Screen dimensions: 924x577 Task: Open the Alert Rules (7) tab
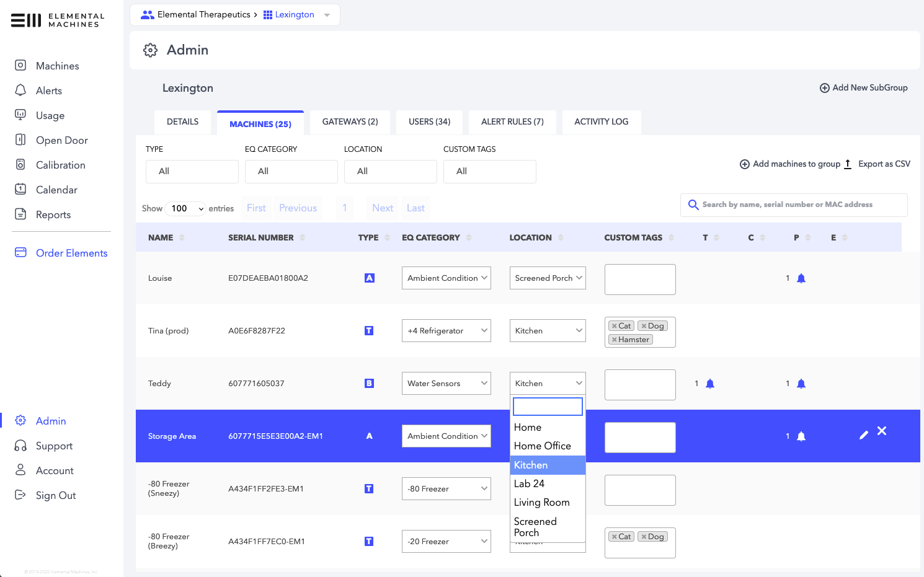[x=512, y=122]
